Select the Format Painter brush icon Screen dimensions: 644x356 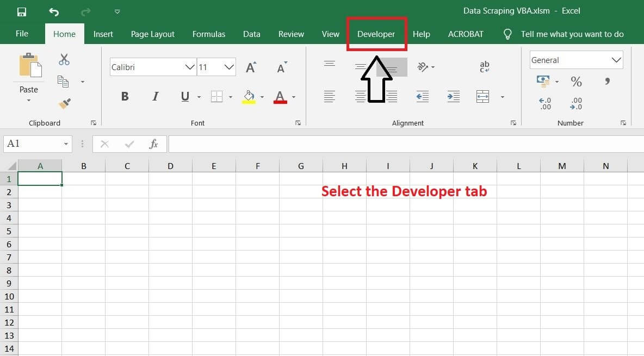[x=65, y=103]
